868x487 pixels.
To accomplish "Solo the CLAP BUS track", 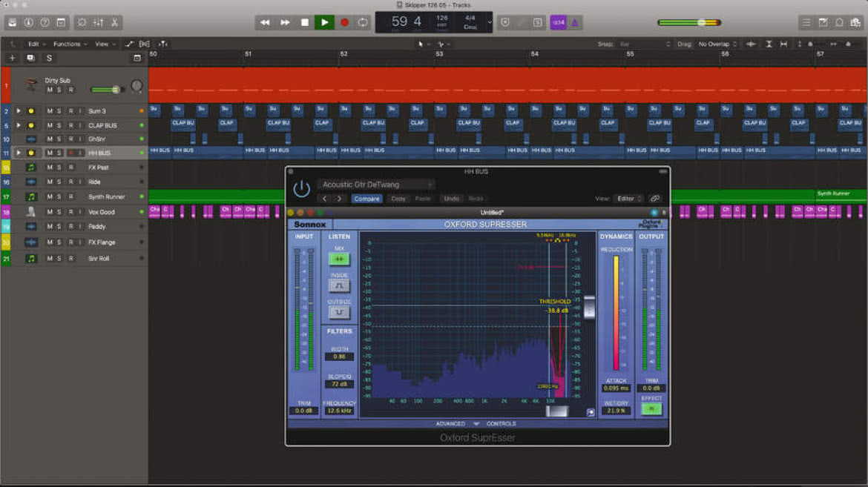I will tap(59, 125).
